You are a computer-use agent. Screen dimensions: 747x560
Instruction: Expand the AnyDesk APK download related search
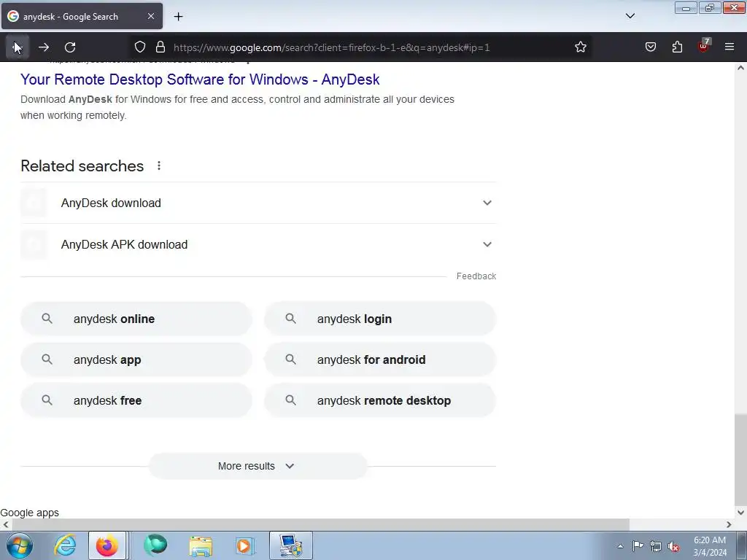[258, 244]
